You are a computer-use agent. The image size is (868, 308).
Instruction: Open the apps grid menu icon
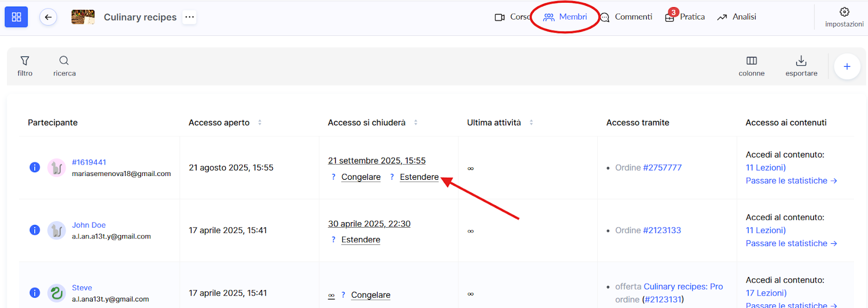16,17
